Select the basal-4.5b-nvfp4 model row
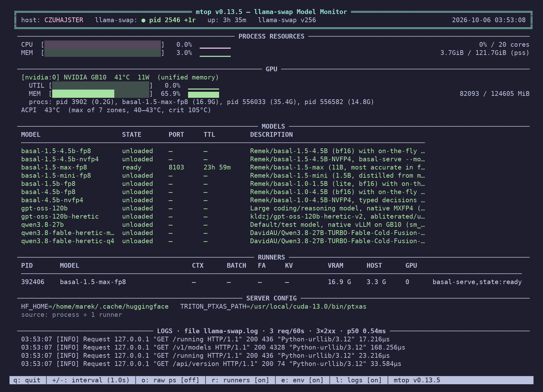The height and width of the screenshot is (392, 543). tap(223, 200)
